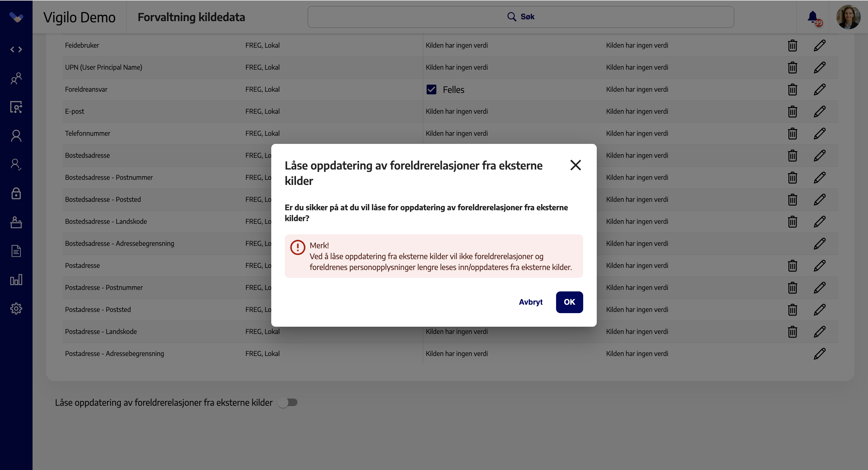Click FREG, Lokal in Postadresse - Adressebegrensning row

(263, 353)
